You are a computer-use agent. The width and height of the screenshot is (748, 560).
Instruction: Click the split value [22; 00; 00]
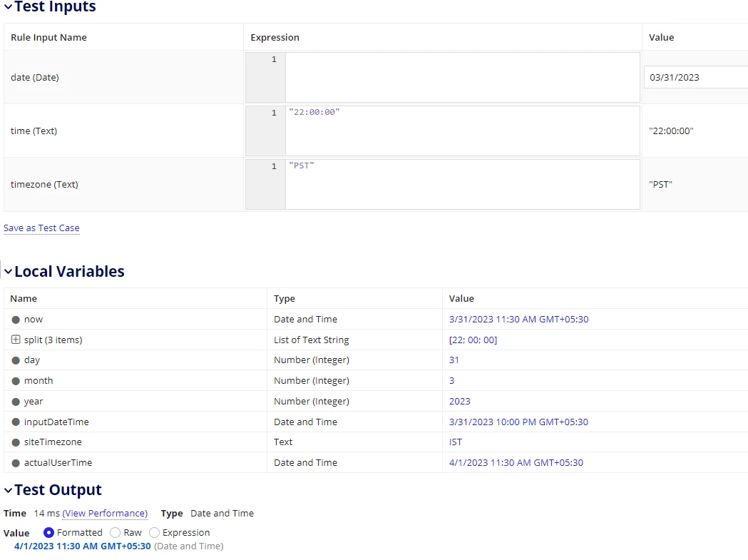[x=473, y=340]
